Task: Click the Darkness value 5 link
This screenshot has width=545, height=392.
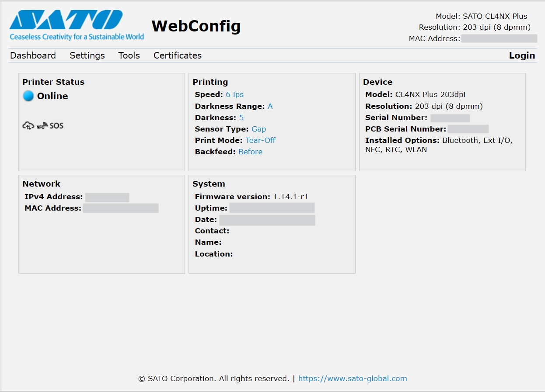Action: click(x=241, y=118)
